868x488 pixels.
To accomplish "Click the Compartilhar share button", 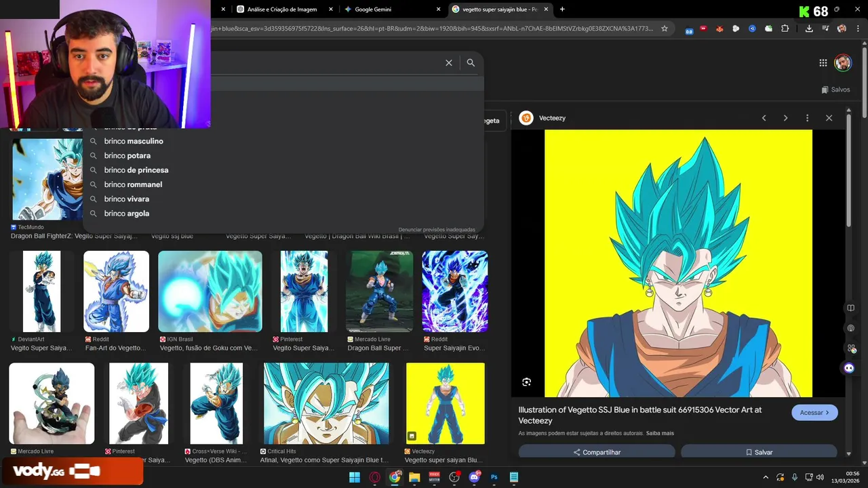I will coord(597,451).
